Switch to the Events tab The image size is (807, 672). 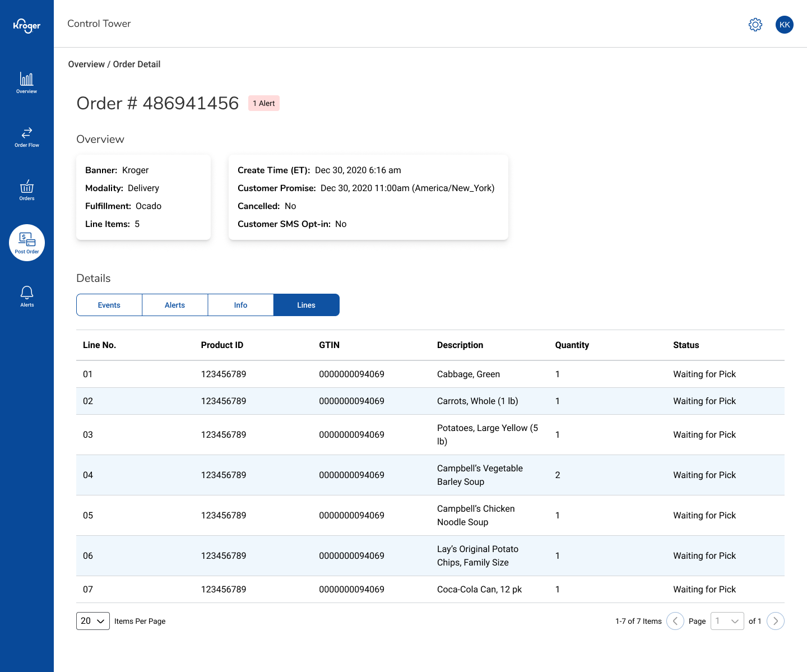(109, 305)
